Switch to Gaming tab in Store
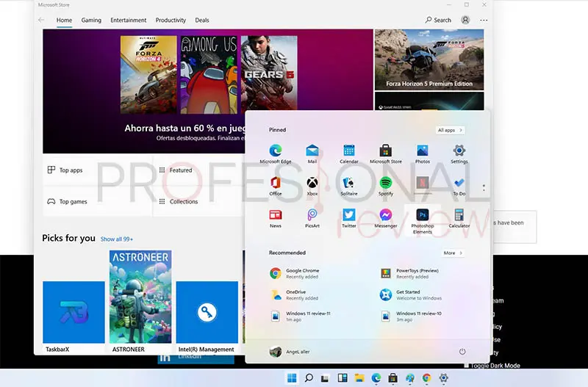Image resolution: width=588 pixels, height=387 pixels. [91, 21]
